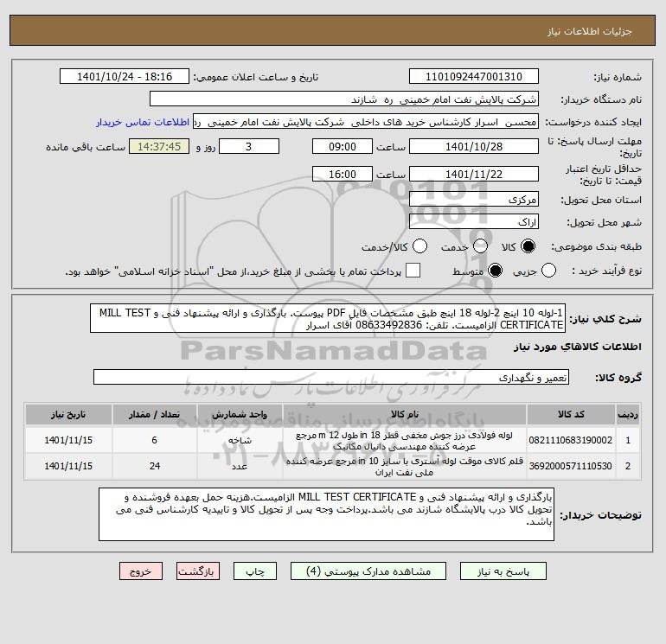
Task: Click the validity time field 16:00
Action: [343, 174]
